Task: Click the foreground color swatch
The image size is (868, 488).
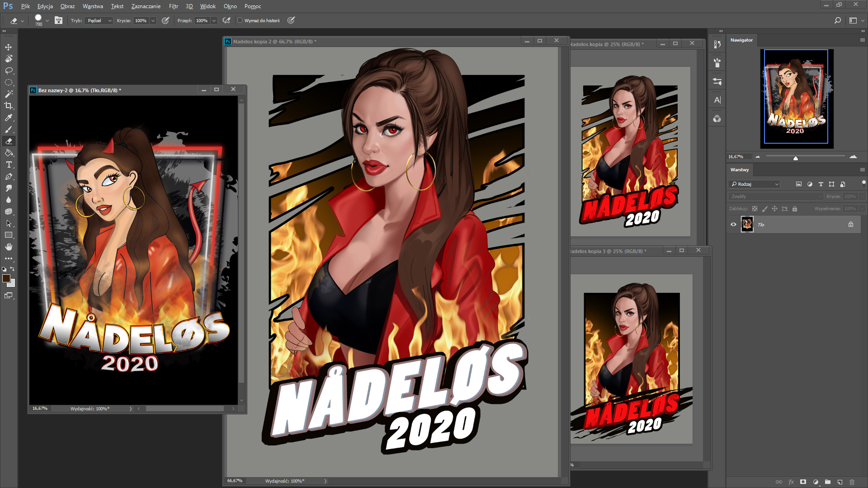Action: tap(6, 278)
